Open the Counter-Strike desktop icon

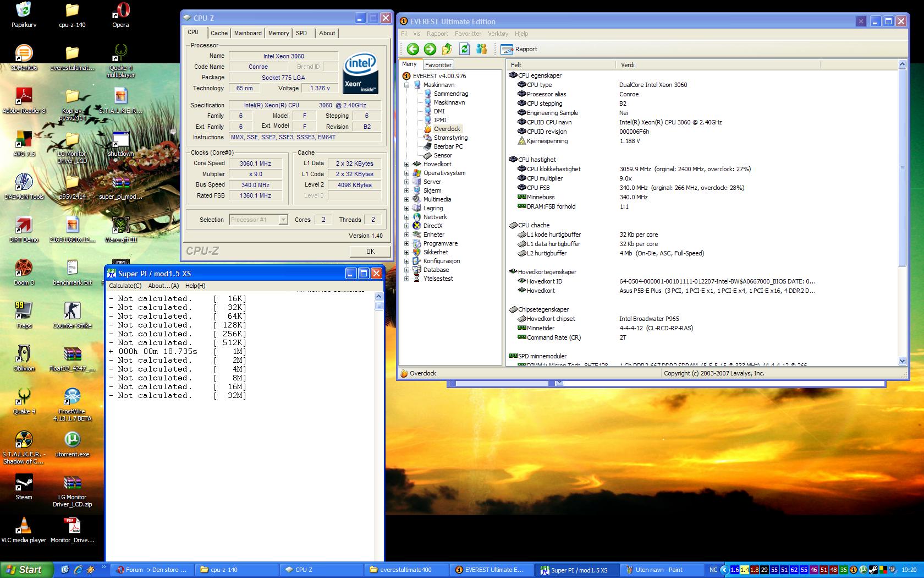(72, 315)
